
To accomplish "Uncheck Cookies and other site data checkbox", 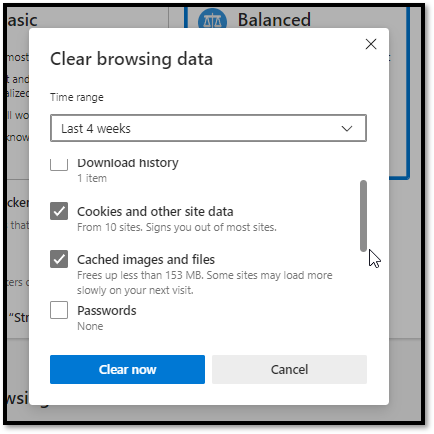I will [59, 211].
